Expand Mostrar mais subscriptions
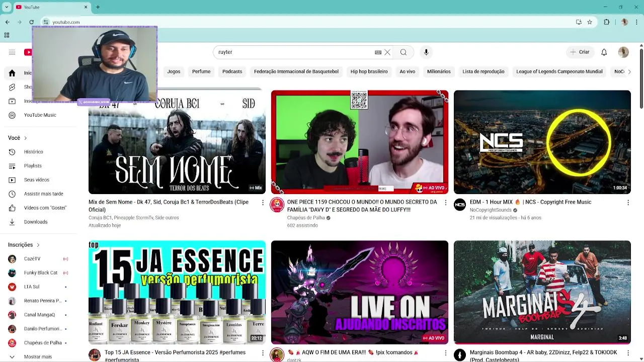644x362 pixels. pos(38,356)
